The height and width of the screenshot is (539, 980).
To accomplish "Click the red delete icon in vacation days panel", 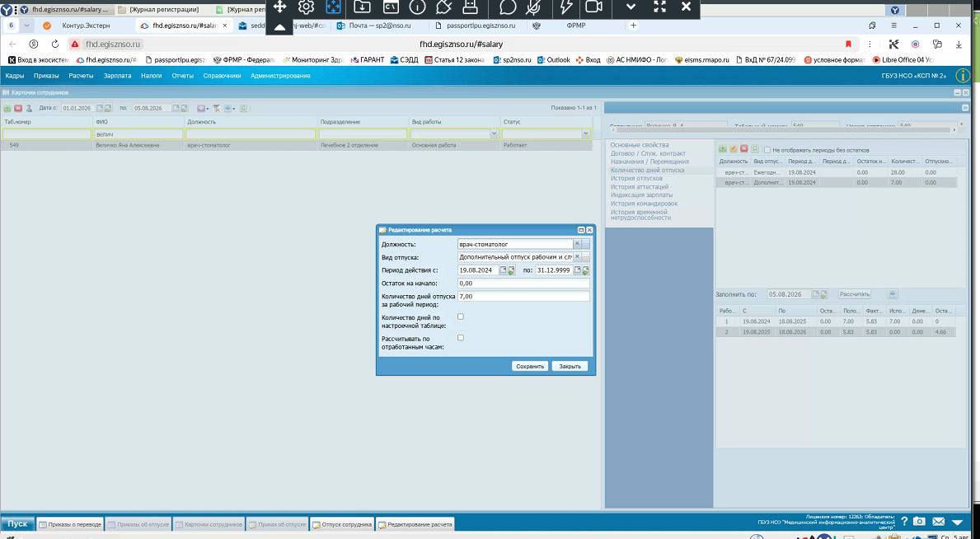I will pyautogui.click(x=743, y=149).
